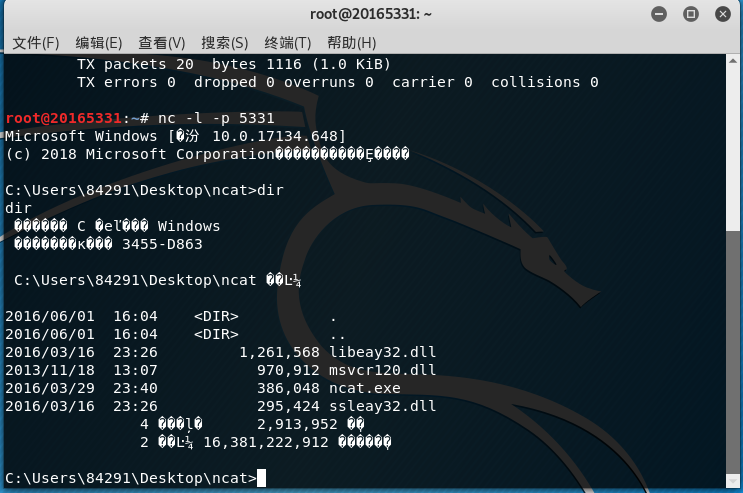This screenshot has width=743, height=493.
Task: Close the terminal window
Action: click(x=723, y=14)
